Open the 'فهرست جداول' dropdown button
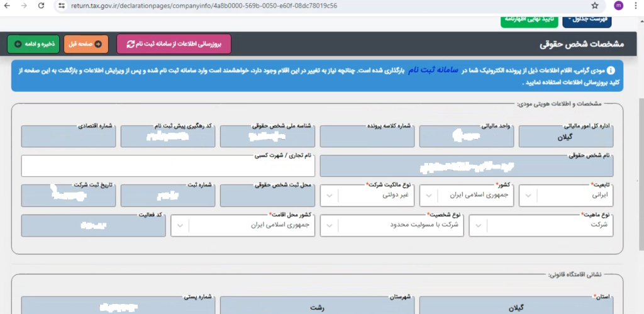This screenshot has height=314, width=644. pos(587,21)
